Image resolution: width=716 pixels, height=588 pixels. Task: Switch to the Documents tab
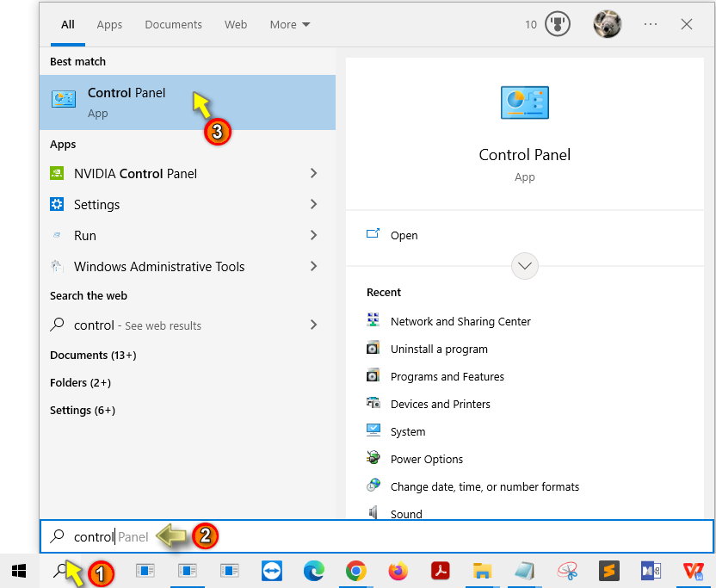click(x=173, y=25)
